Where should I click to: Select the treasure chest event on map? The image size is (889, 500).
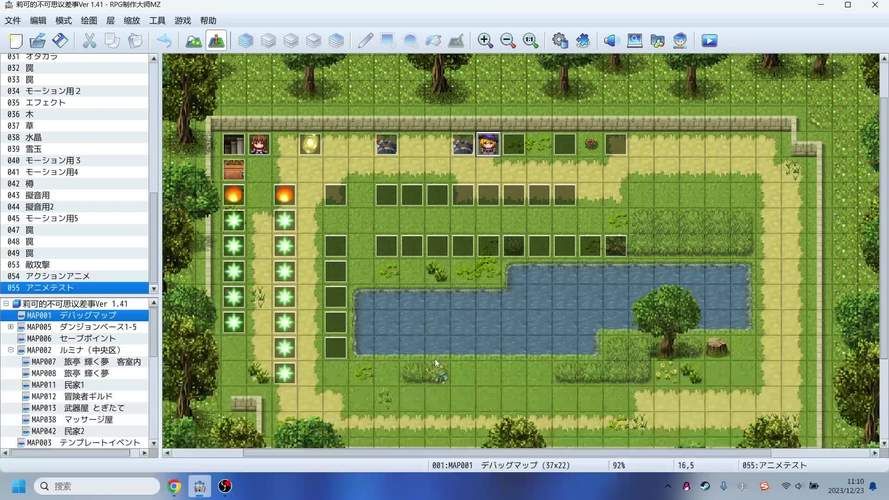234,170
